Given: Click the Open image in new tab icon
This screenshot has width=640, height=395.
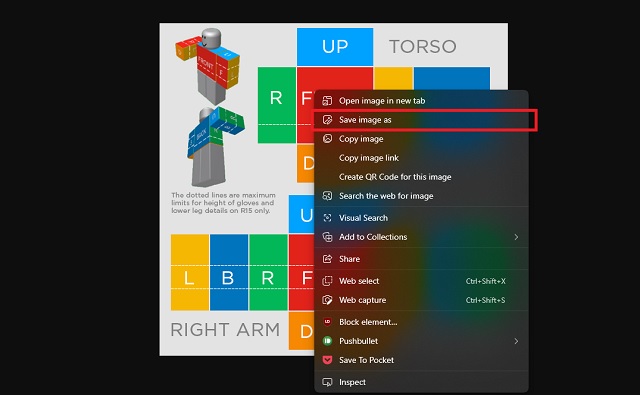Looking at the screenshot, I should pyautogui.click(x=327, y=101).
